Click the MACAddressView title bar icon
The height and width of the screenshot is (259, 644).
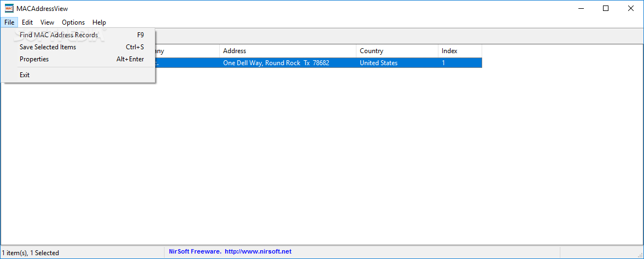9,8
